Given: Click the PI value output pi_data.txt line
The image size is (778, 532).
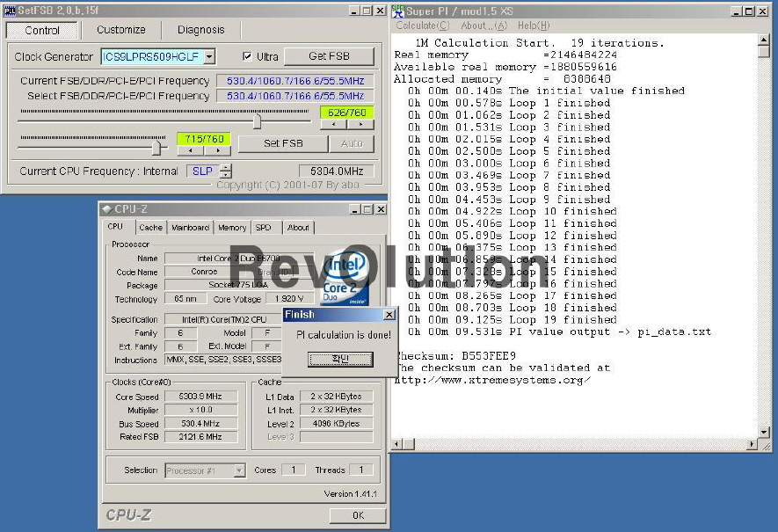Looking at the screenshot, I should (x=559, y=332).
